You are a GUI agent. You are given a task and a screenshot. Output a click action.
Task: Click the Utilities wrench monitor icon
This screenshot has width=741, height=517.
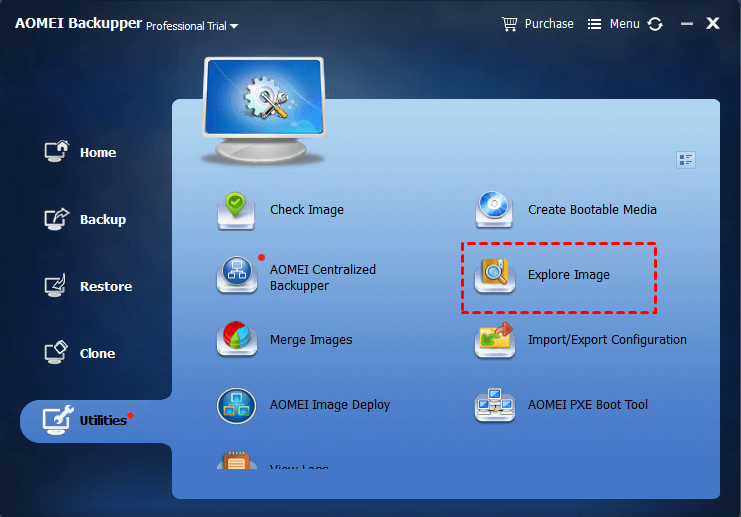click(x=58, y=420)
